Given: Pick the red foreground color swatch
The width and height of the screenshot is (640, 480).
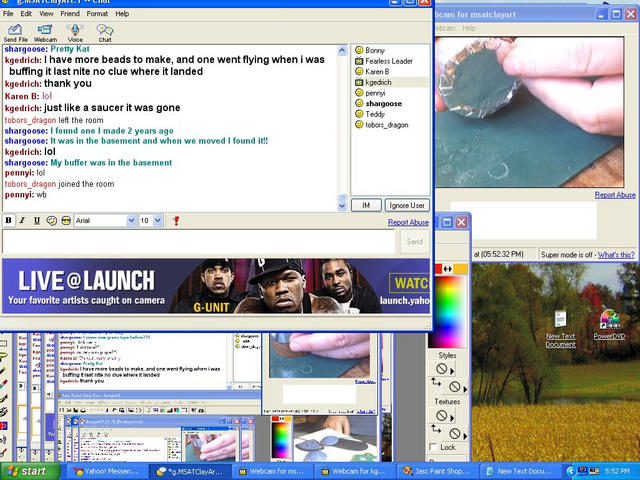Looking at the screenshot, I should (439, 269).
